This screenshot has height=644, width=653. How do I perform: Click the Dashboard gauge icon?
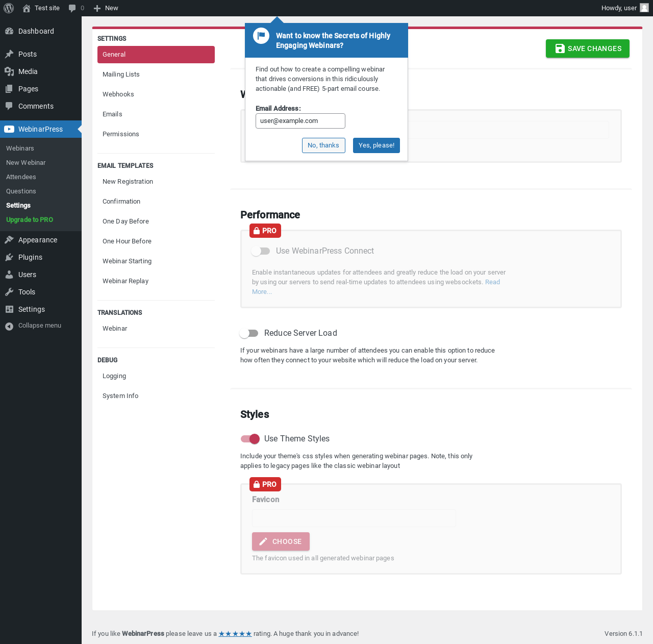coord(9,31)
